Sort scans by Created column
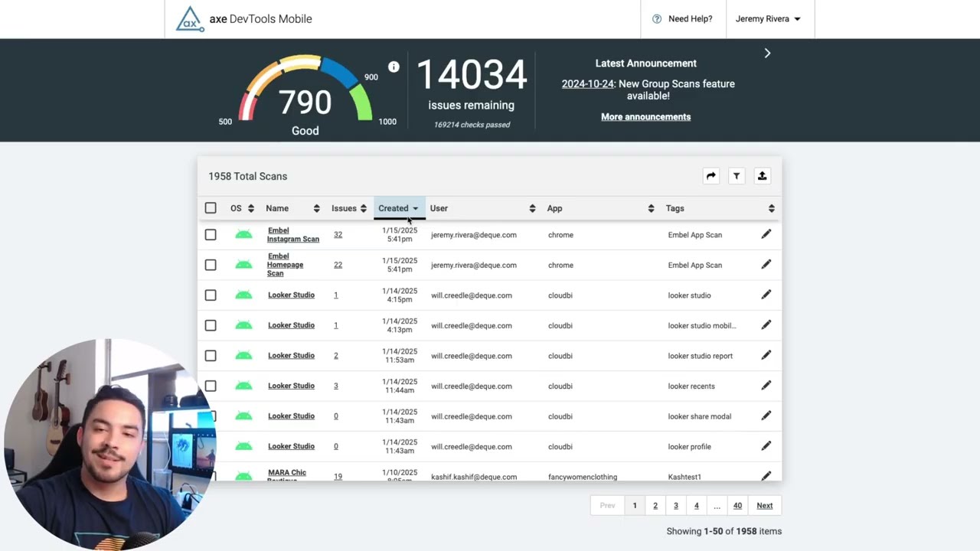The width and height of the screenshot is (980, 551). tap(398, 208)
